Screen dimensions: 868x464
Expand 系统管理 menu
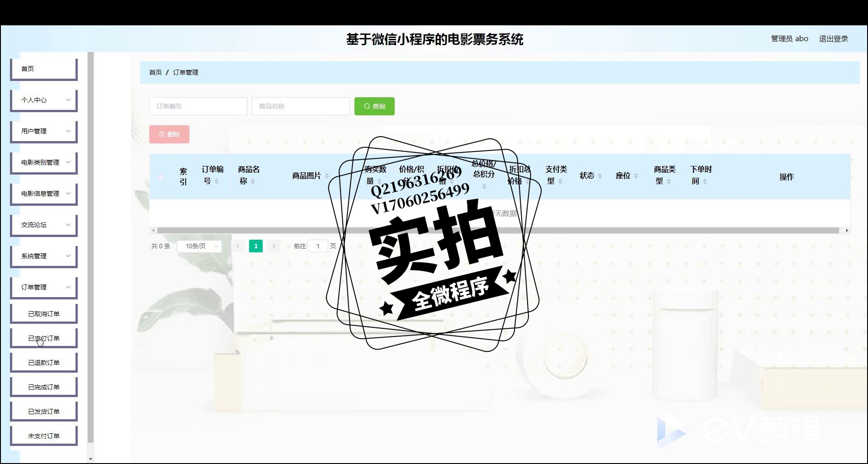pos(44,256)
